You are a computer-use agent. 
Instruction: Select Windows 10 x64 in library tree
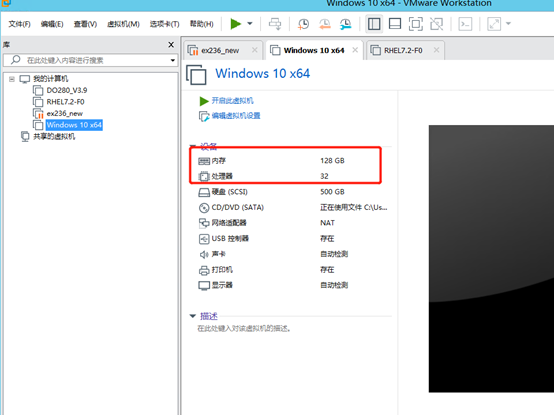pos(74,125)
